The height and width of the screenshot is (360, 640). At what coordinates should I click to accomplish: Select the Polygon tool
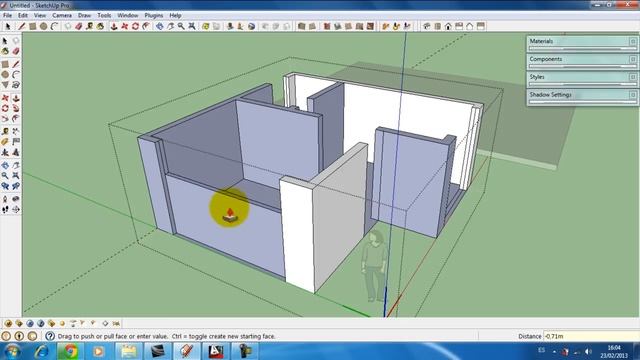[x=5, y=85]
